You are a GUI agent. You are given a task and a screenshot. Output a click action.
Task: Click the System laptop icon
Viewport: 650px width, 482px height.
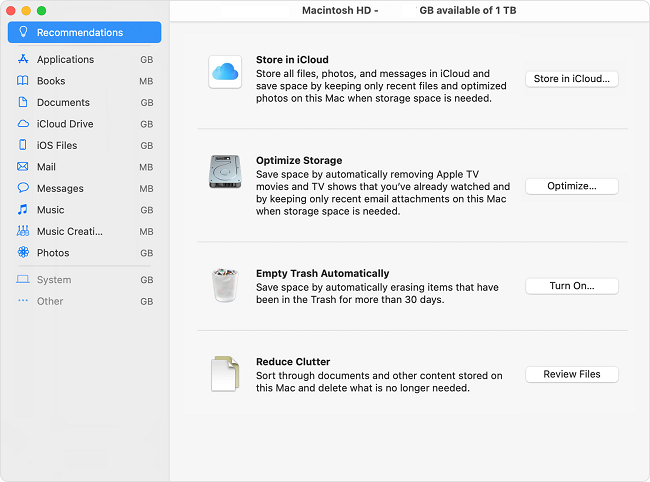tap(22, 279)
